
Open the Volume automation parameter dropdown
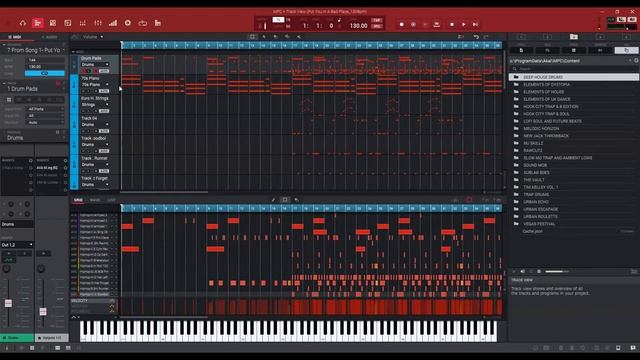tap(93, 37)
